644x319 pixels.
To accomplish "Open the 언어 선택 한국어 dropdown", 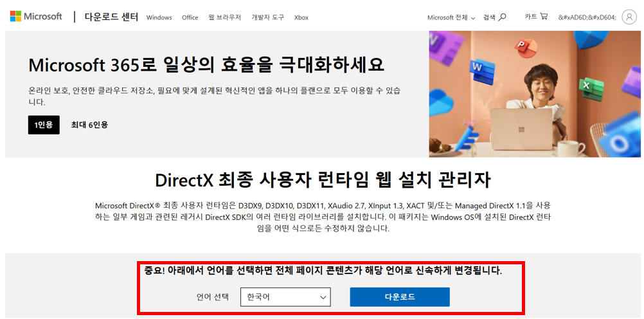I will pos(285,296).
